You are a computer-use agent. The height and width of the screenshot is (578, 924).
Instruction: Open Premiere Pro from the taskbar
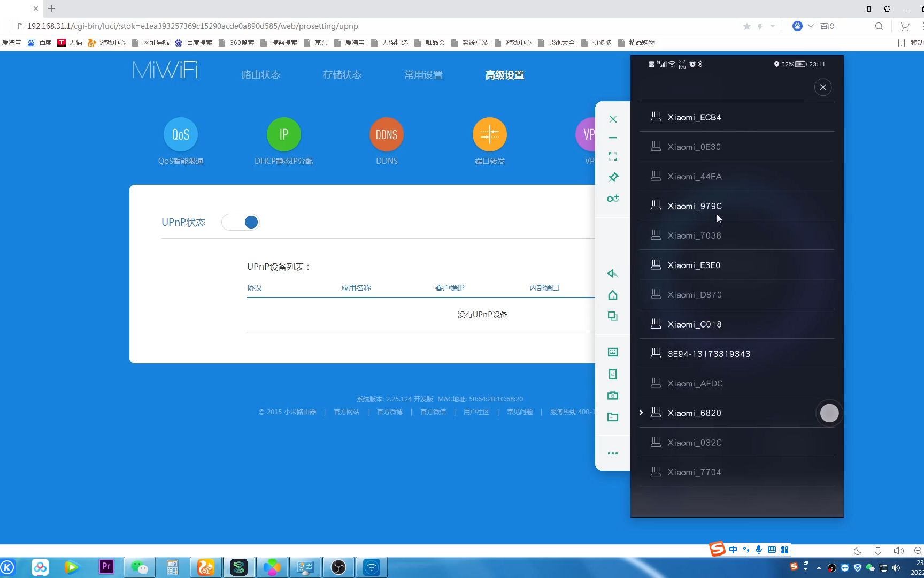[x=106, y=567]
